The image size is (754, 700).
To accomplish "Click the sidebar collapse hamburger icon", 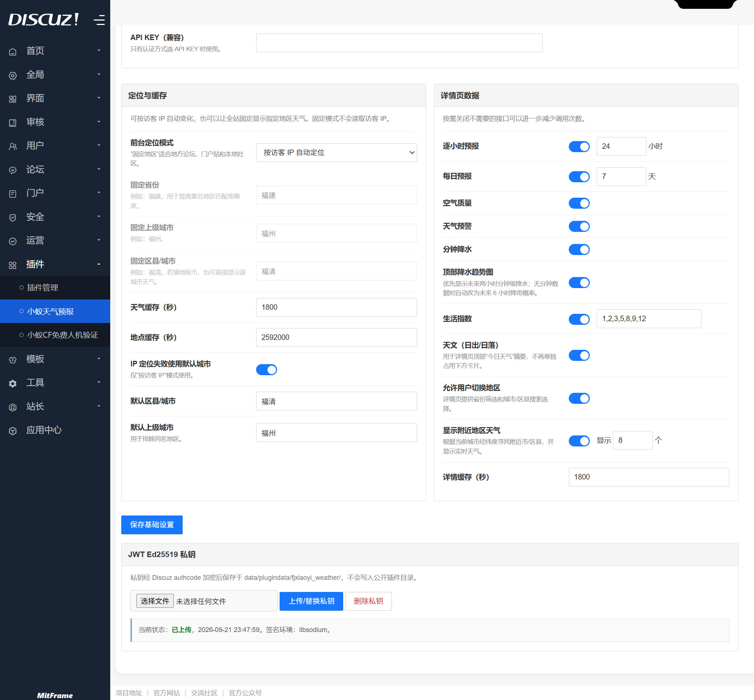I will point(99,20).
